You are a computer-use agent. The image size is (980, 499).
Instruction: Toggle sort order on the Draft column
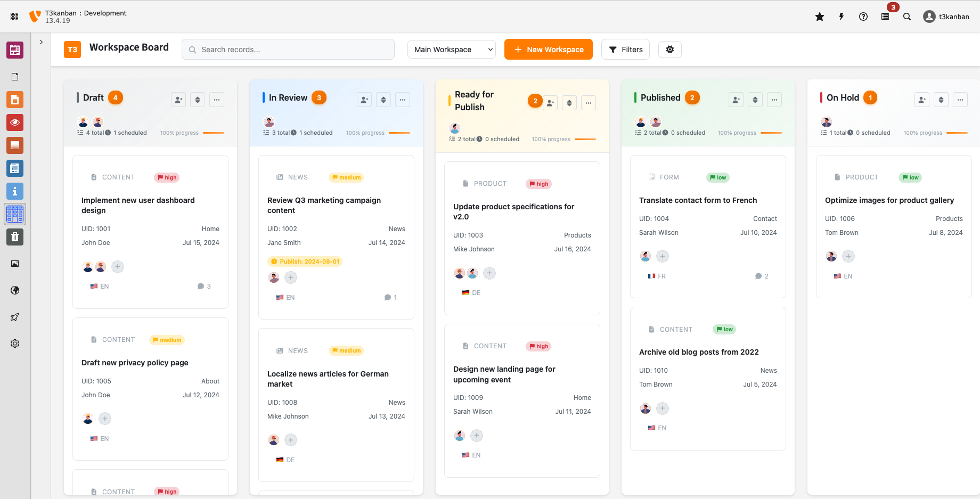(197, 100)
